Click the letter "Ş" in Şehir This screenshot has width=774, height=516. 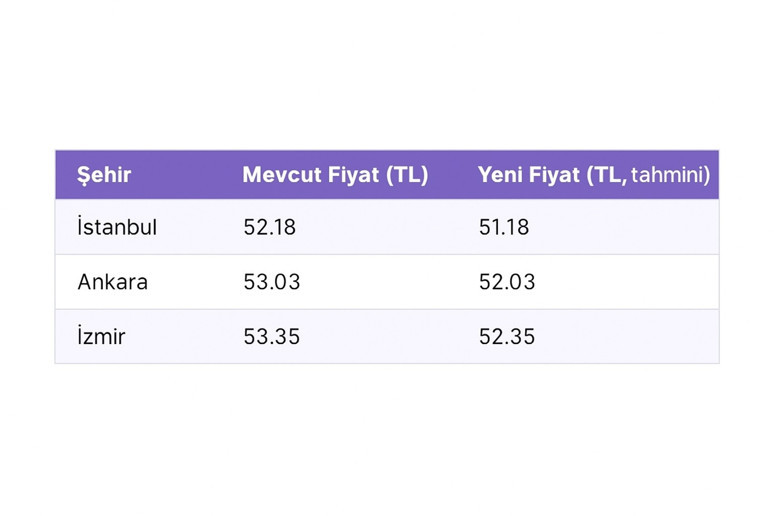point(84,175)
